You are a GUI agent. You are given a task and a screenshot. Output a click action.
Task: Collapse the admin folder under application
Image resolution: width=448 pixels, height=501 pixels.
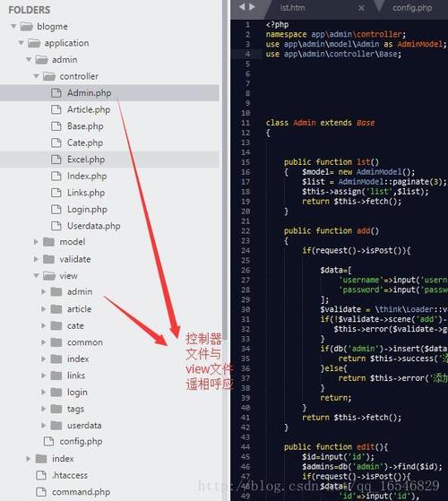(x=29, y=59)
